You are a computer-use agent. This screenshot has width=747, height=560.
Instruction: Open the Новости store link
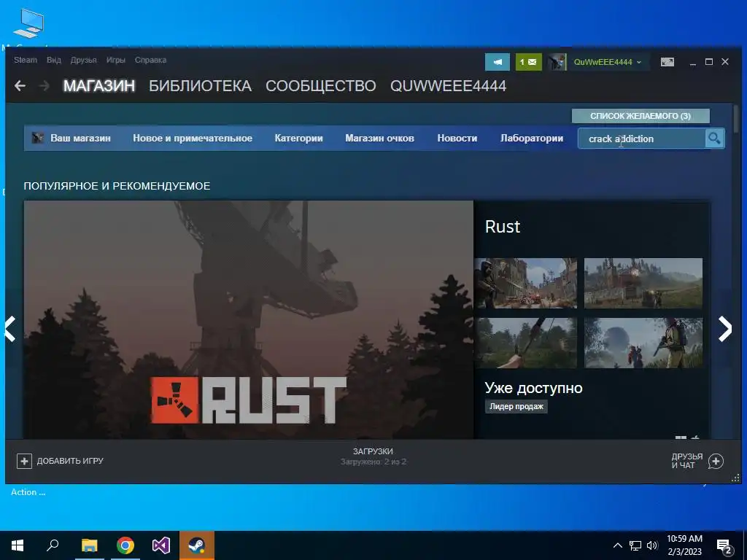[457, 138]
